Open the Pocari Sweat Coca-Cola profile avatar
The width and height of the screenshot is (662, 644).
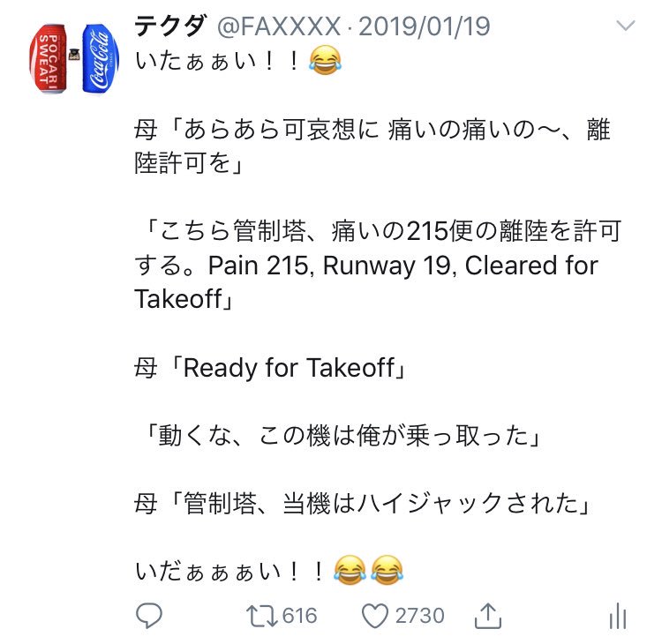[x=74, y=58]
